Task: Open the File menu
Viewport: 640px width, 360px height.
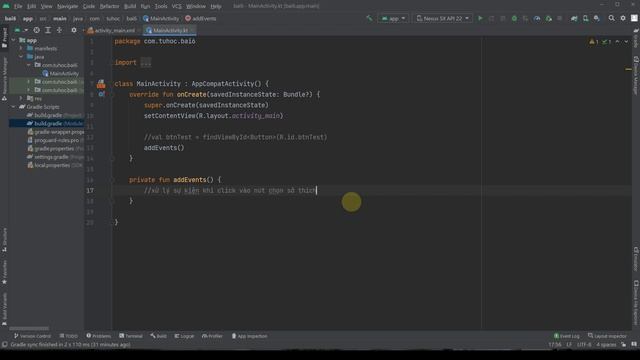Action: [18, 6]
